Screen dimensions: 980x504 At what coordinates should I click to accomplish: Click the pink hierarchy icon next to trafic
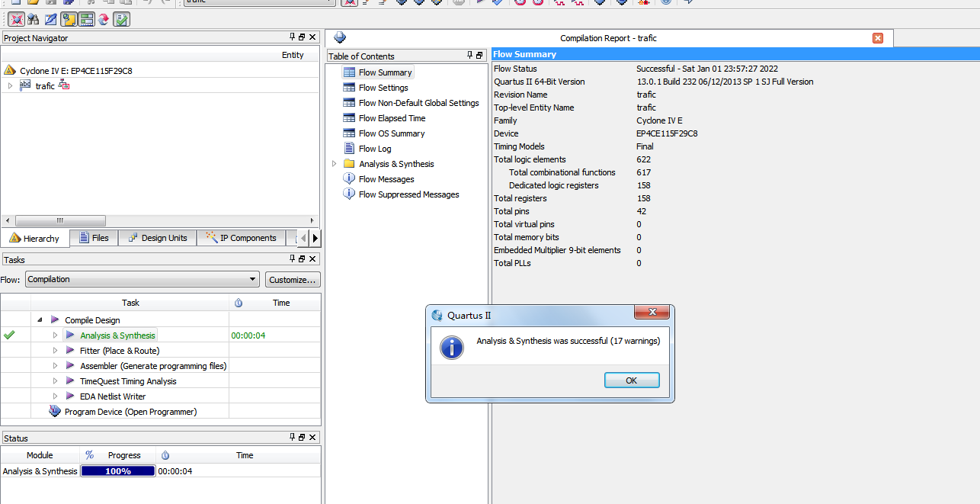[x=64, y=86]
